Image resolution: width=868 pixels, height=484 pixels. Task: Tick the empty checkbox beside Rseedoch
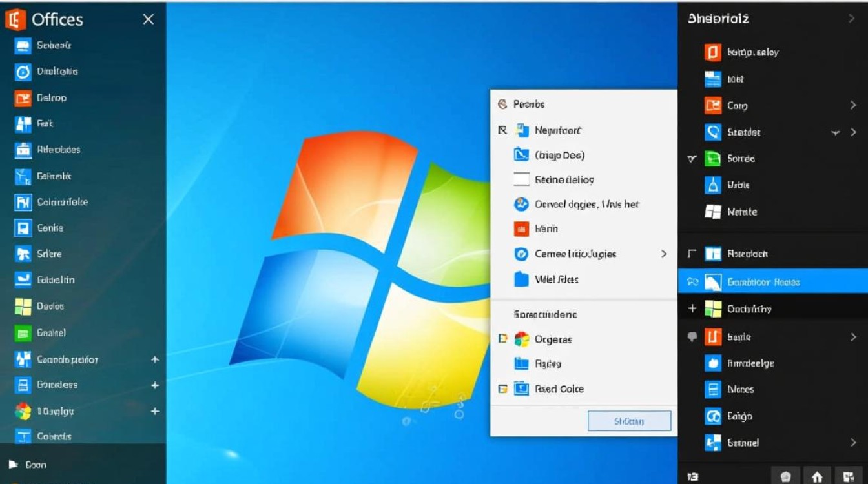tap(692, 254)
